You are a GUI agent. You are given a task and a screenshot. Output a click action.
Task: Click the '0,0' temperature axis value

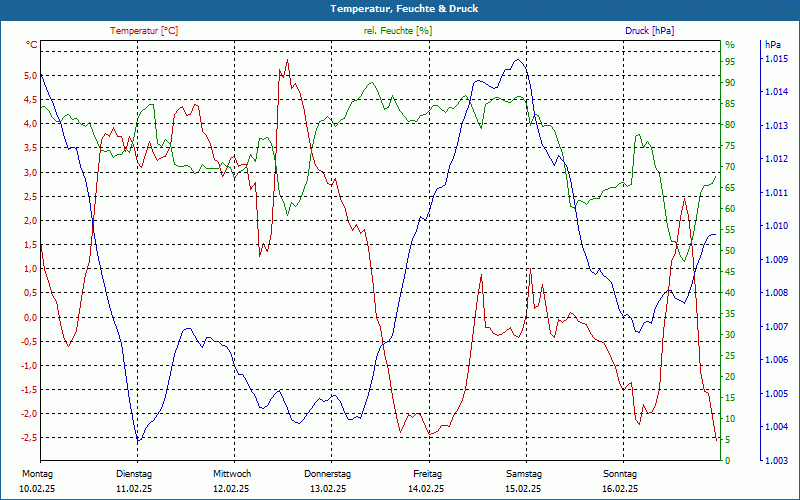coord(31,317)
